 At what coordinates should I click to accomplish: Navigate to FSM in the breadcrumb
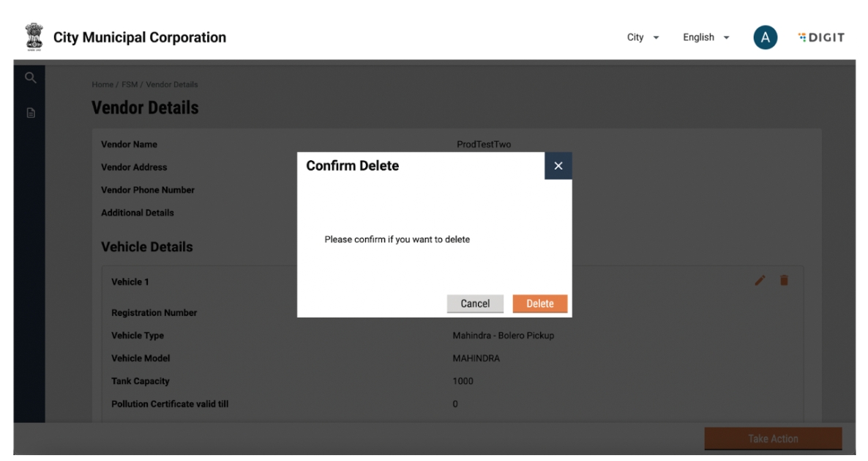coord(127,85)
